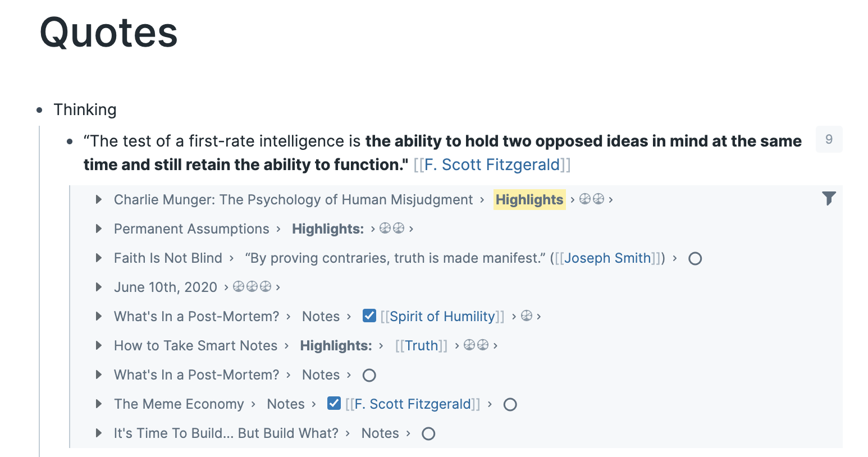Open the Truth page link
This screenshot has height=457, width=868.
point(421,346)
